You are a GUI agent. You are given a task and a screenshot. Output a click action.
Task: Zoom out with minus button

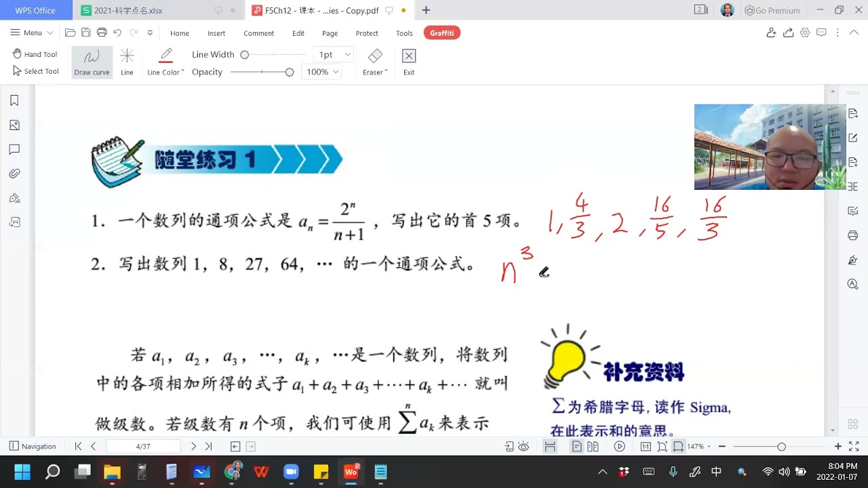[x=722, y=447]
